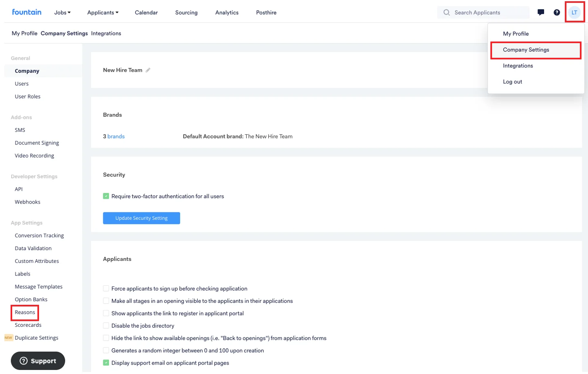The width and height of the screenshot is (588, 374).
Task: Open Reasons in App Settings
Action: click(25, 312)
